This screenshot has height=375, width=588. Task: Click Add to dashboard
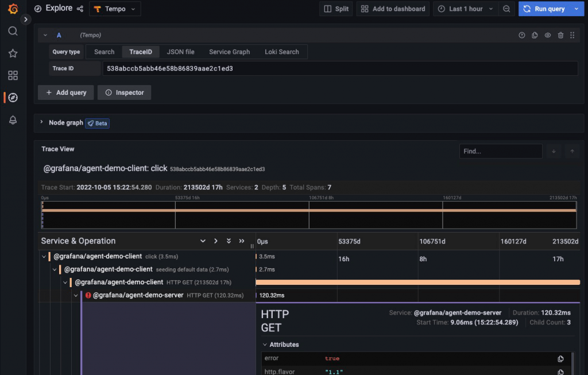[x=393, y=9]
